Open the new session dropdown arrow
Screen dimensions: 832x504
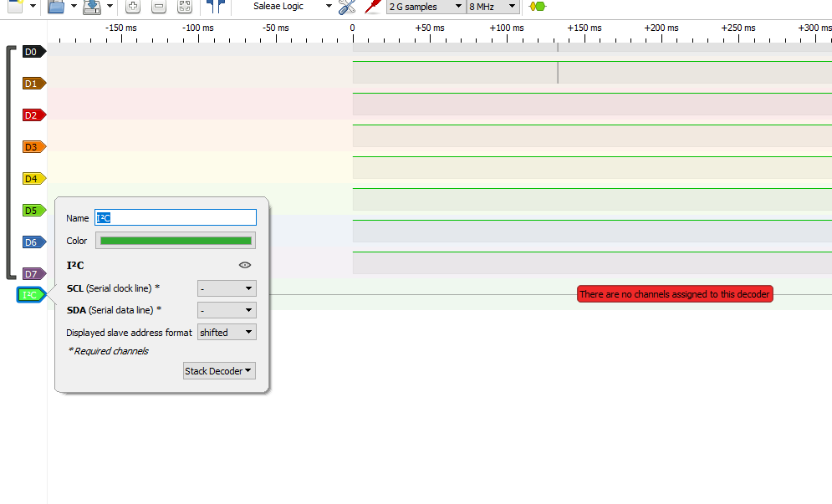pyautogui.click(x=33, y=7)
